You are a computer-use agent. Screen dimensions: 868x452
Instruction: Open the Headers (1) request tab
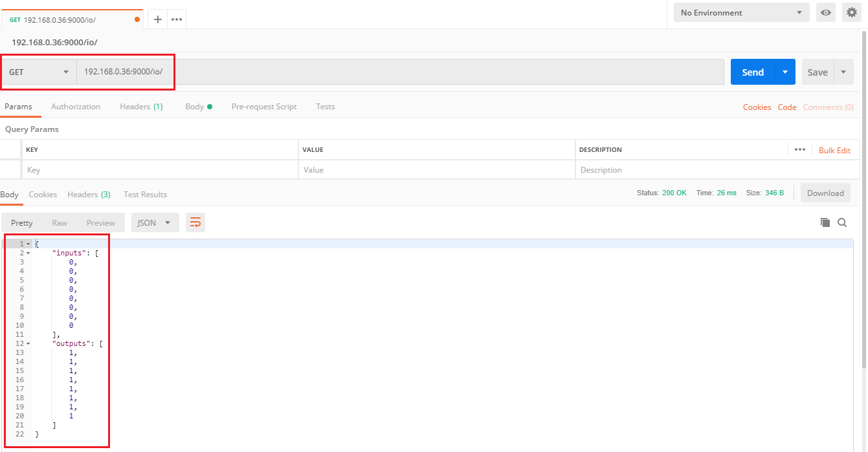(141, 107)
